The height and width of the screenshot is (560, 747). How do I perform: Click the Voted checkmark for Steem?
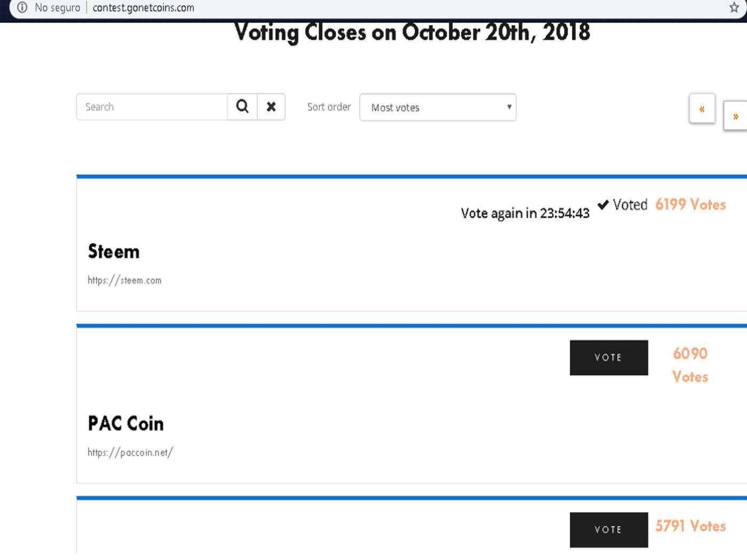tap(603, 205)
